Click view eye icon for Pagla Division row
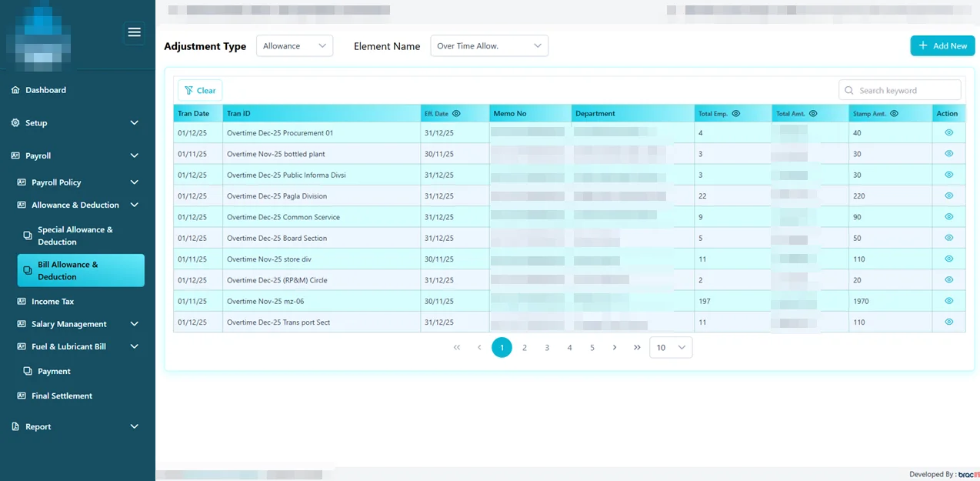 (948, 195)
